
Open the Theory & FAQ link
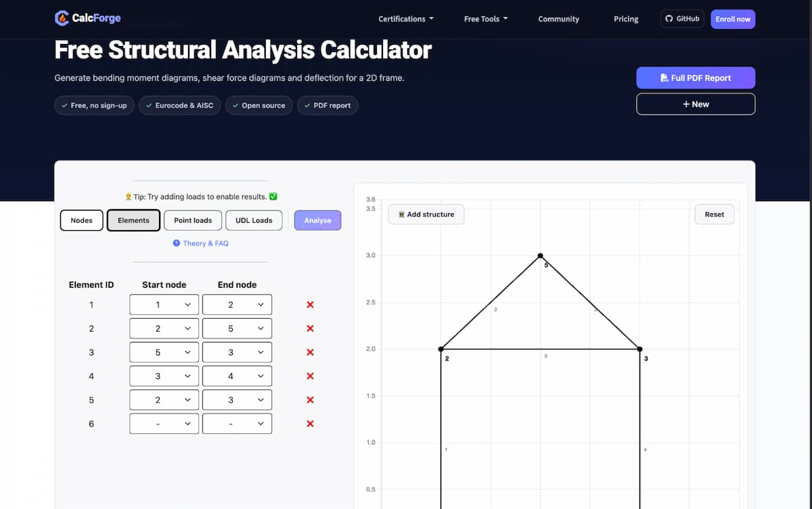click(201, 243)
